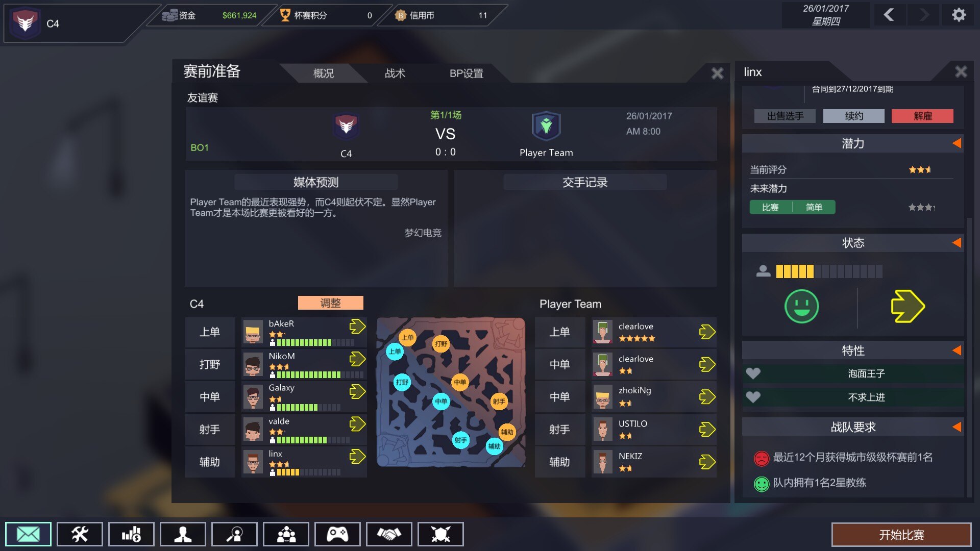This screenshot has height=551, width=980.
Task: Toggle the 简单 training mode option
Action: tap(814, 207)
